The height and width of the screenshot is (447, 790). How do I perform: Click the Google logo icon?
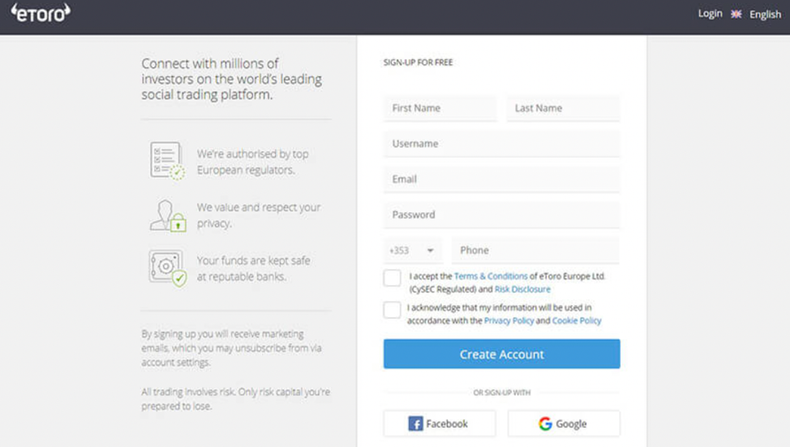pyautogui.click(x=545, y=424)
